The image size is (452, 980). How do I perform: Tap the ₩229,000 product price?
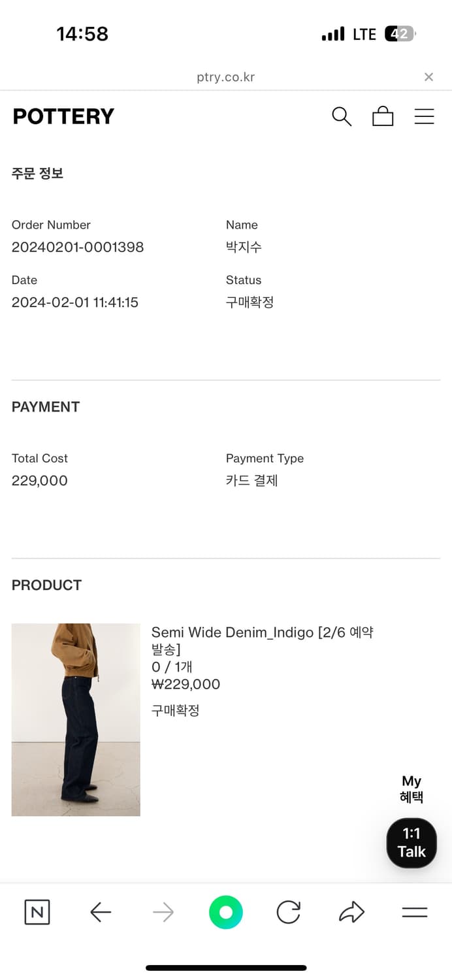pos(186,684)
